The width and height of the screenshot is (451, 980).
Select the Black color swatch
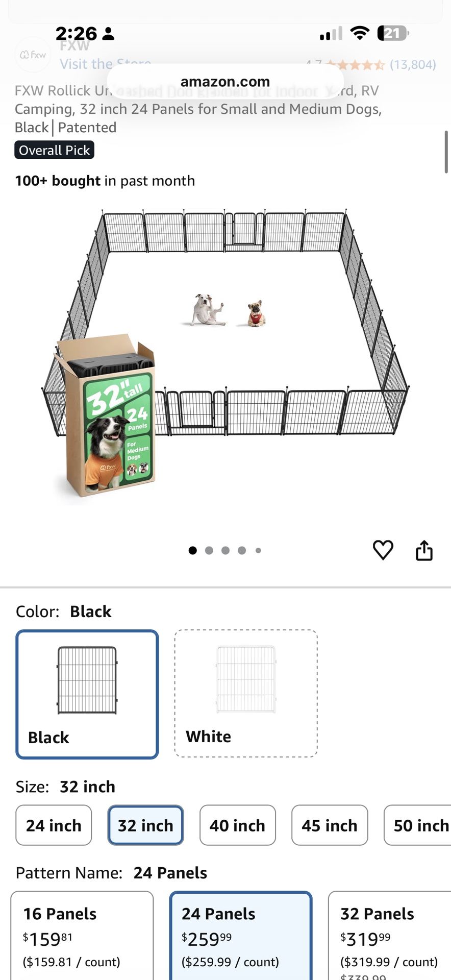coord(87,694)
